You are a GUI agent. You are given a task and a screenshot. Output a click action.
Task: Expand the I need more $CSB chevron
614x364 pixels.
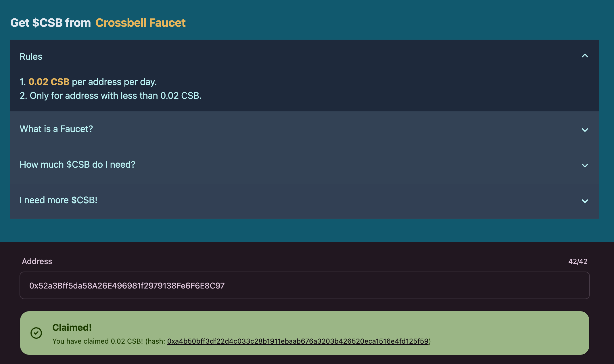pos(585,201)
